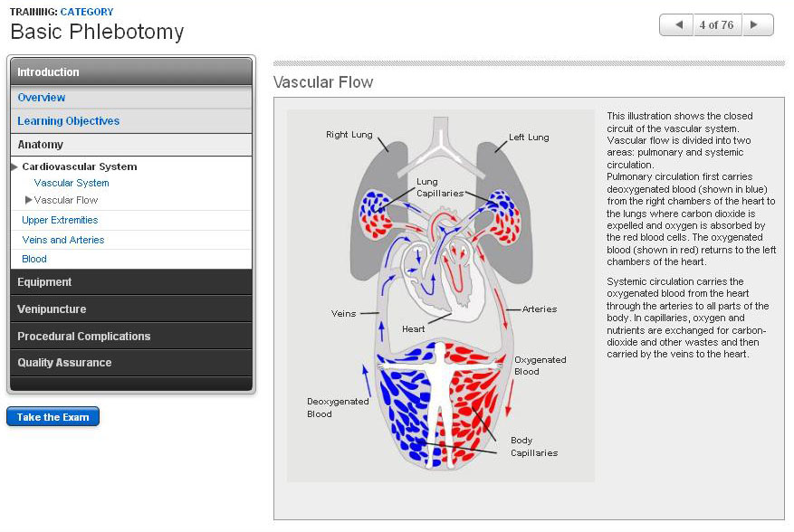Open the Overview lesson

pos(42,98)
